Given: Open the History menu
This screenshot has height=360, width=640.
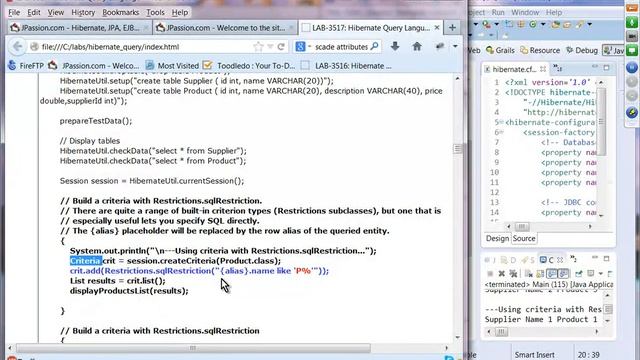Looking at the screenshot, I should coord(83,12).
